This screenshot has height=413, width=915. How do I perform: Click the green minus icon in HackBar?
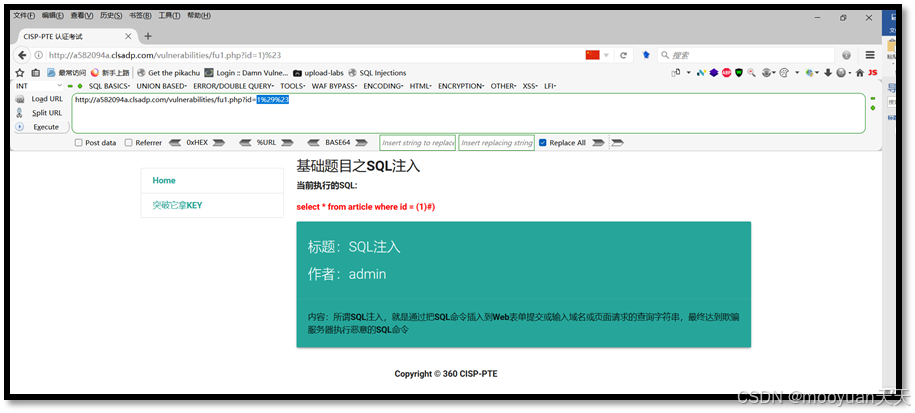coord(71,86)
